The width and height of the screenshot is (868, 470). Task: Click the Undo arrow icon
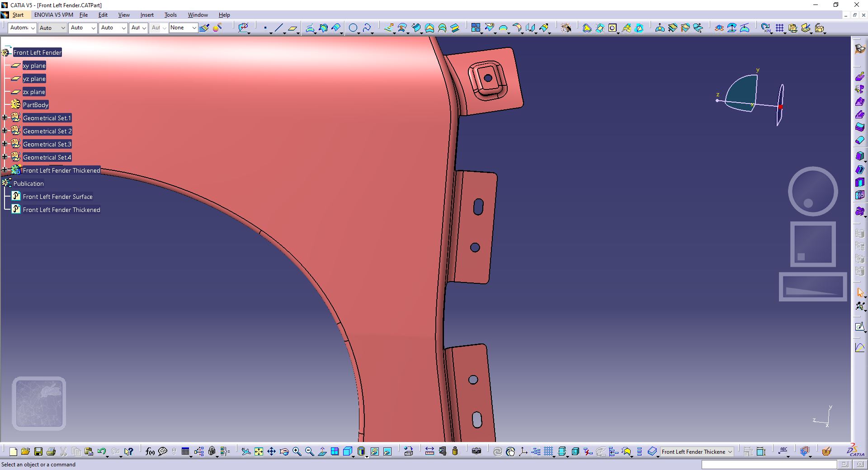click(102, 451)
